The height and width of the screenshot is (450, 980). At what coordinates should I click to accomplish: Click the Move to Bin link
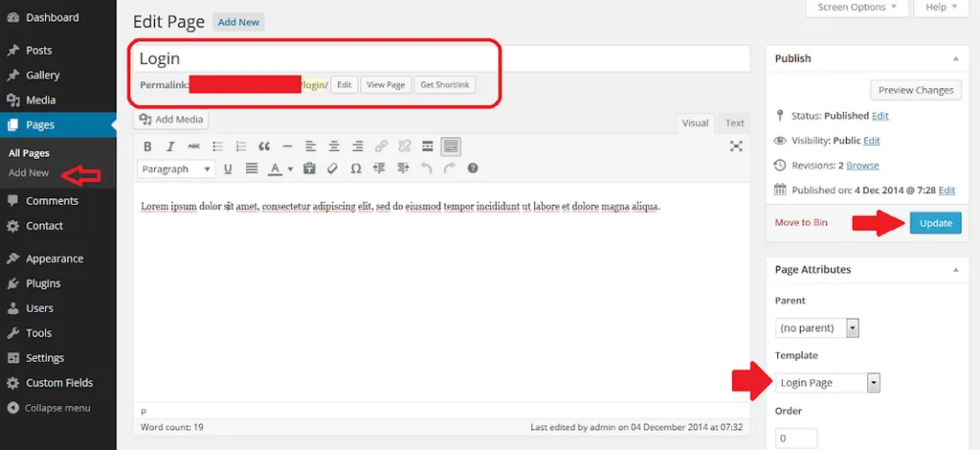[801, 223]
